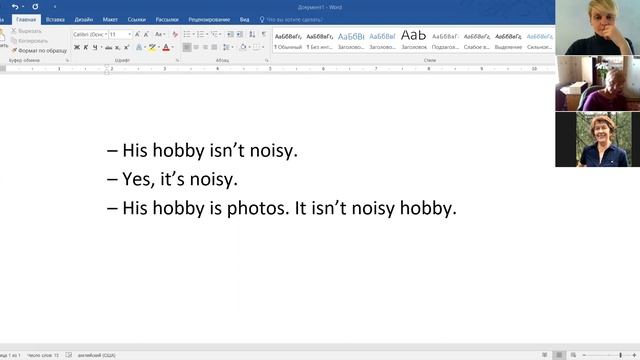Switch to the Дизайн tab

(83, 20)
